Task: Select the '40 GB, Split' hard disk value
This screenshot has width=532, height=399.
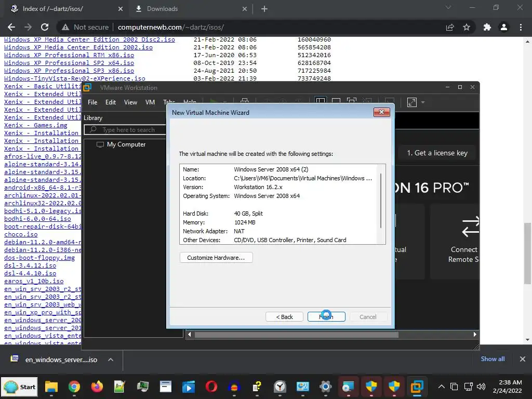Action: point(248,214)
